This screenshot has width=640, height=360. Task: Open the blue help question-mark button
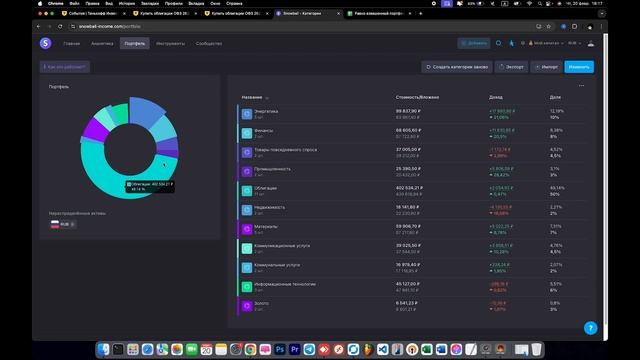[590, 328]
